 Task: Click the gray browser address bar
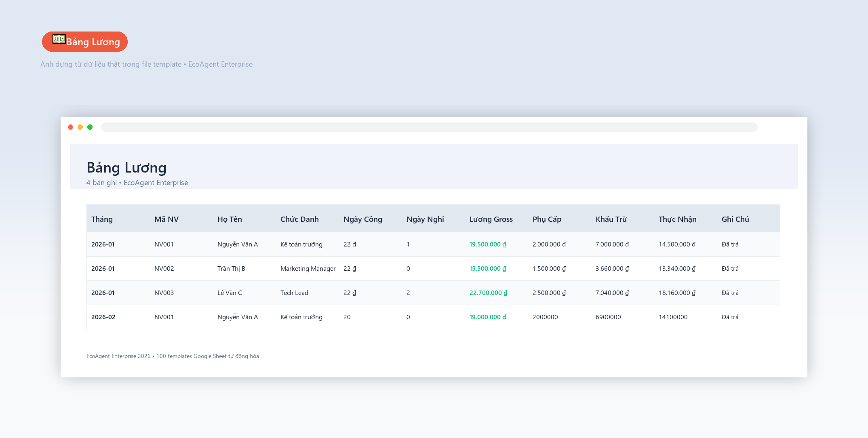point(429,127)
